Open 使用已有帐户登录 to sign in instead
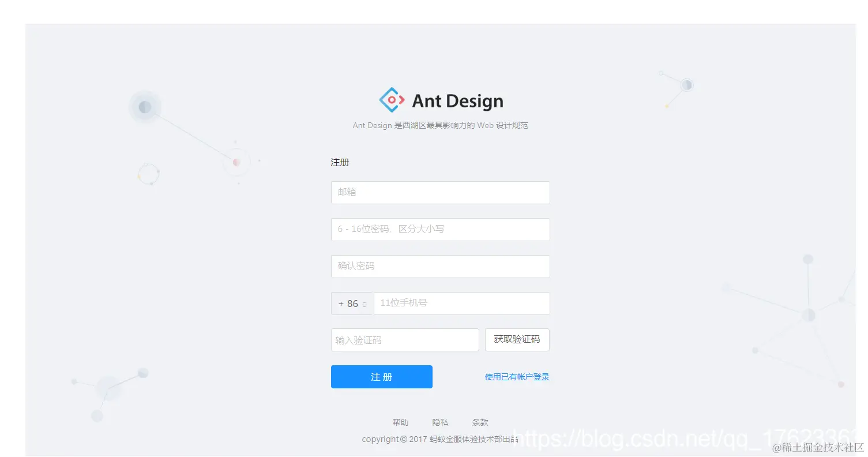 click(x=516, y=376)
